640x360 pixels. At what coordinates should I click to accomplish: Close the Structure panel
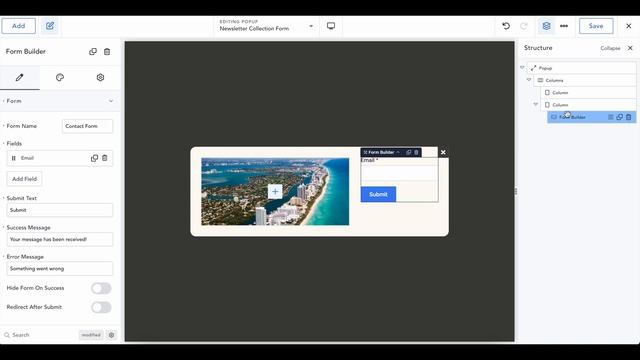[630, 48]
